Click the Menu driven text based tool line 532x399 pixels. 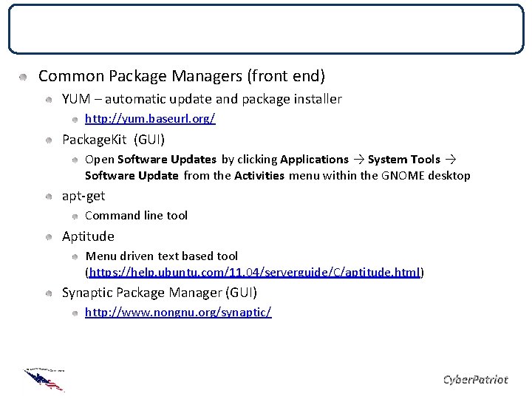(x=162, y=256)
